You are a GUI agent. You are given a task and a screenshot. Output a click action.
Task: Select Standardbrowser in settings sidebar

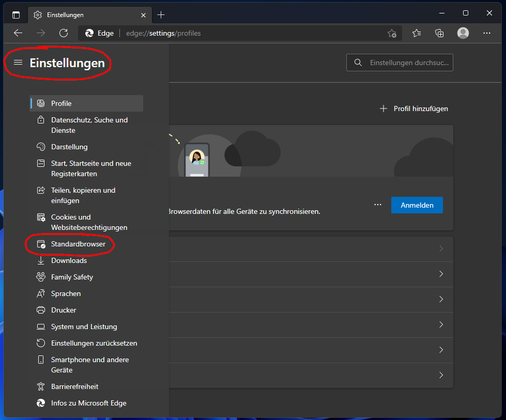coord(78,244)
